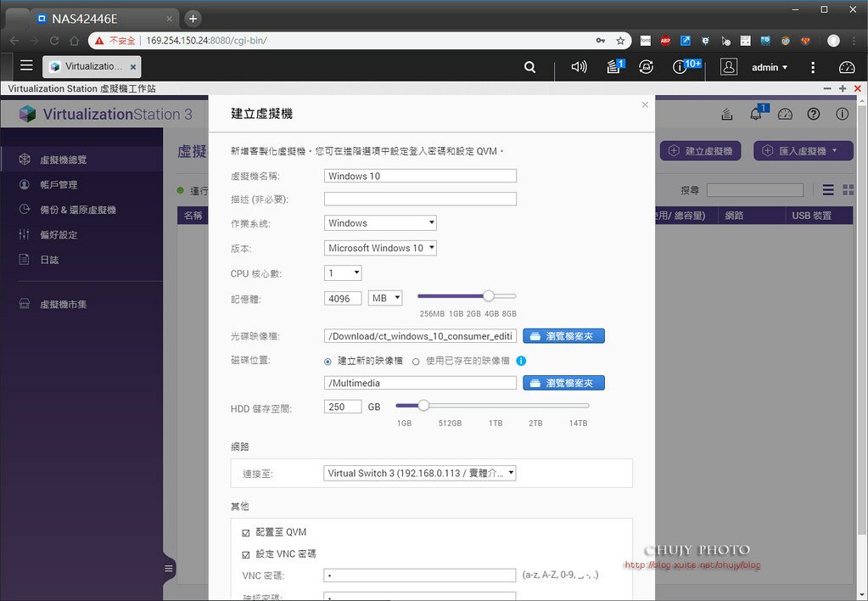Click the admin user avatar icon

(729, 67)
